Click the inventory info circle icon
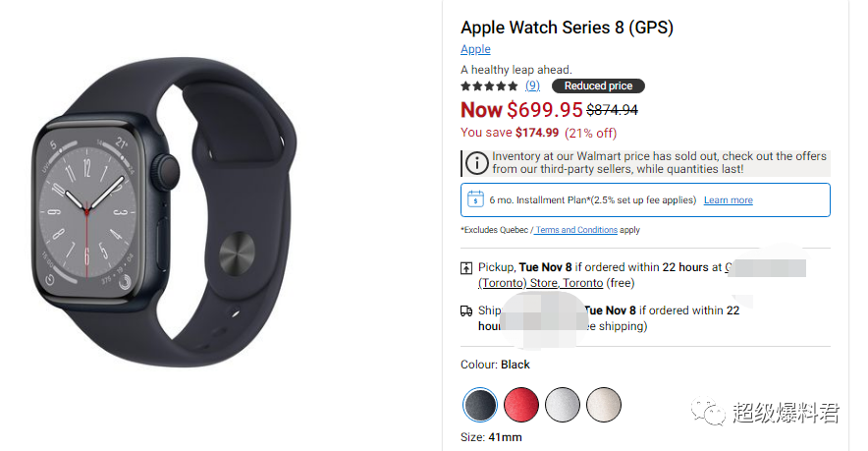The image size is (868, 451). point(476,163)
